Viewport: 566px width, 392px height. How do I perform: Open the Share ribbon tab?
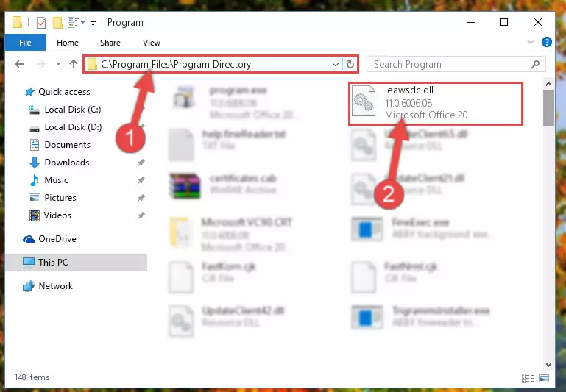tap(110, 43)
